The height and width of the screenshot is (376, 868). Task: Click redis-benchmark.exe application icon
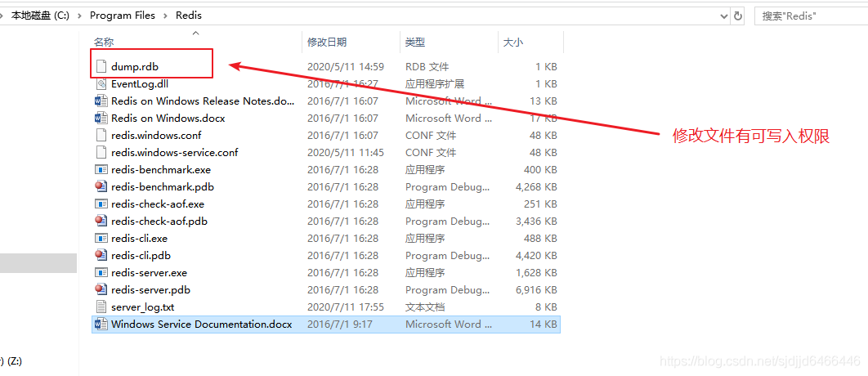pos(101,169)
